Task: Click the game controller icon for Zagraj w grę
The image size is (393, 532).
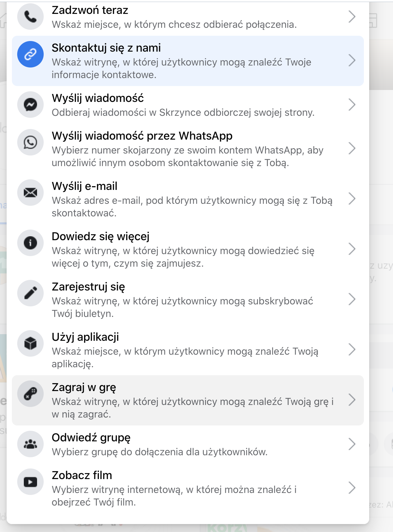Action: coord(30,394)
